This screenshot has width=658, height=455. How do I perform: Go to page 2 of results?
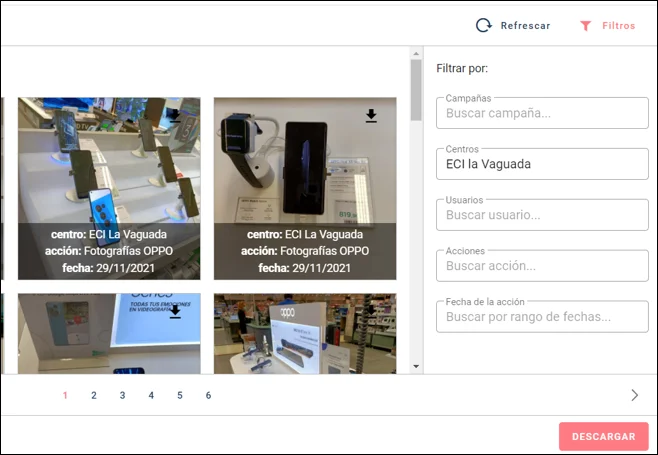[x=94, y=395]
